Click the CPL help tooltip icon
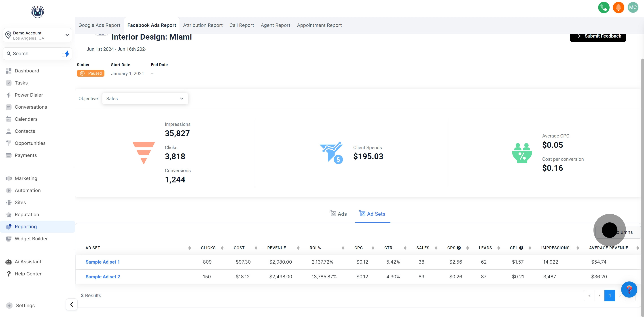 pos(521,248)
